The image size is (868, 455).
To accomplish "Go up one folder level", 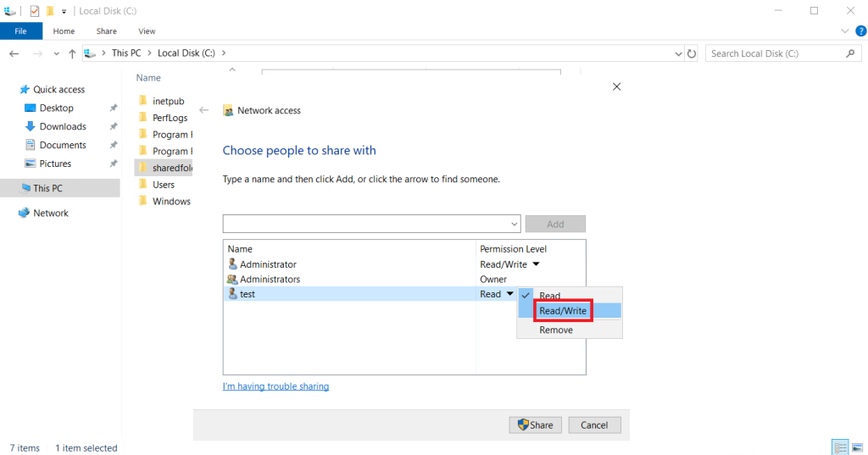I will point(72,53).
